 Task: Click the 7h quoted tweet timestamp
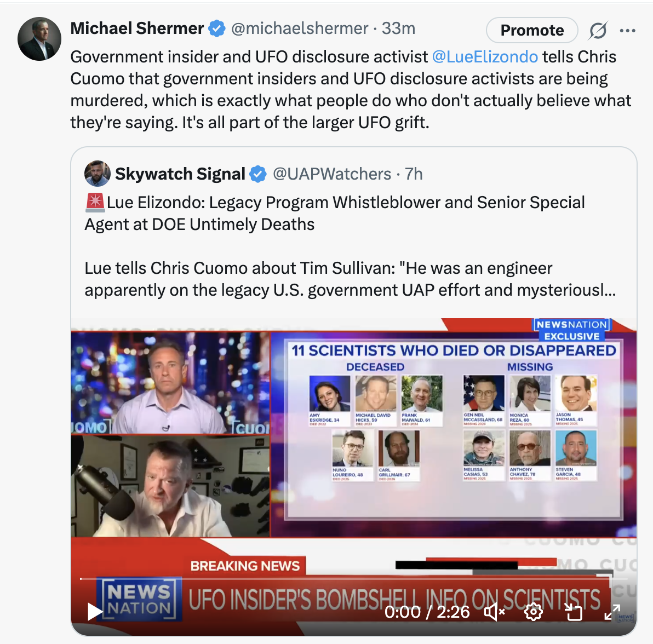(x=414, y=174)
